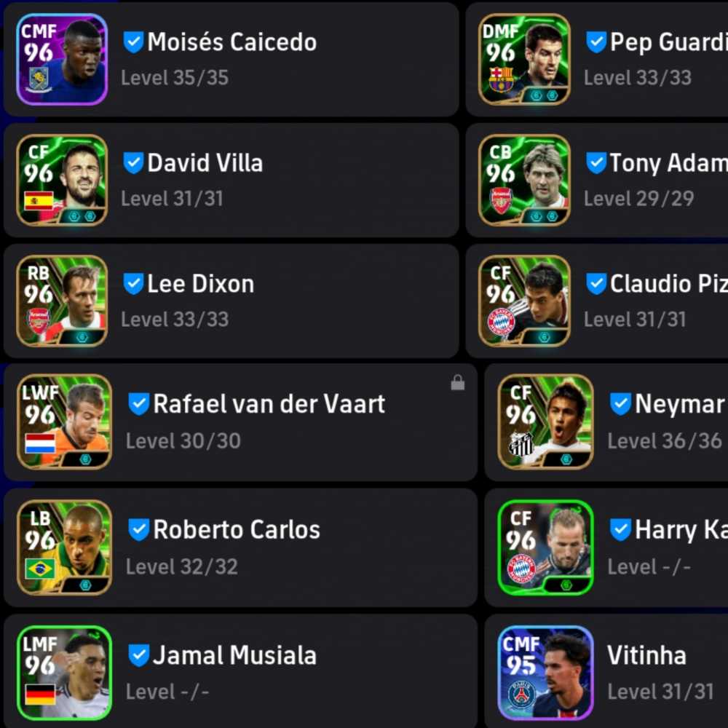728x728 pixels.
Task: Click Brazil flag on Roberto Carlos card
Action: (40, 569)
